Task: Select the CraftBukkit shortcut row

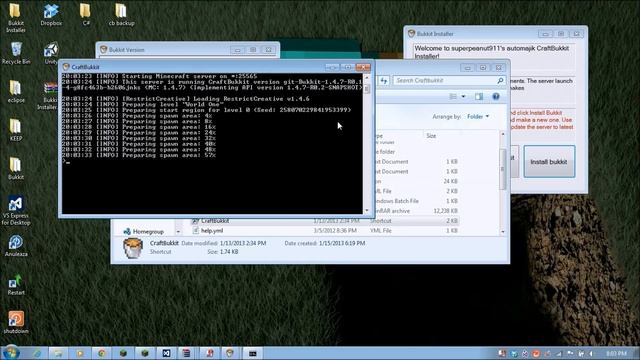Action: pos(324,221)
